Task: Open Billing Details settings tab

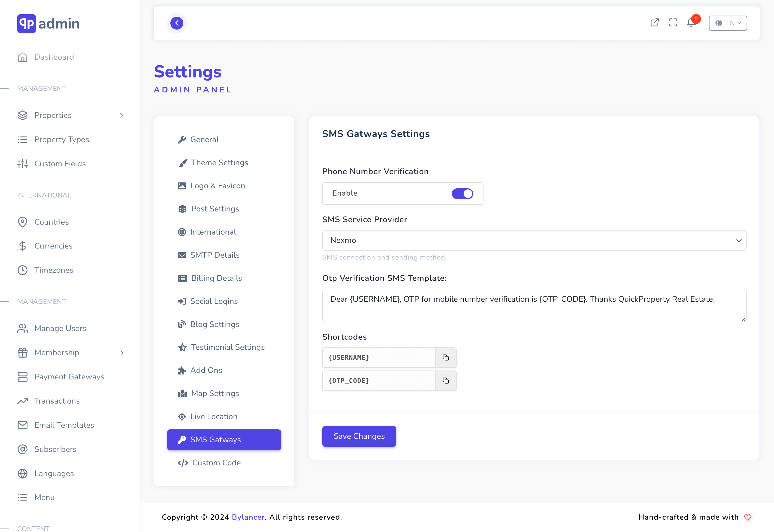Action: (x=224, y=278)
